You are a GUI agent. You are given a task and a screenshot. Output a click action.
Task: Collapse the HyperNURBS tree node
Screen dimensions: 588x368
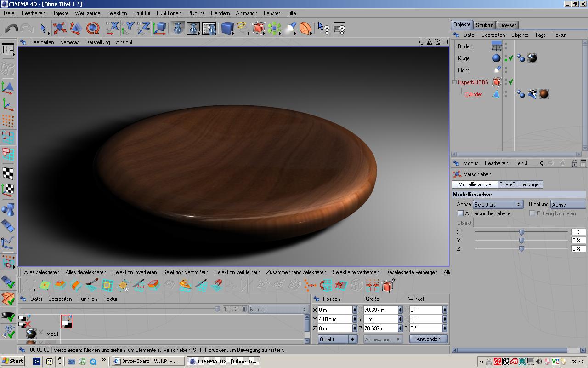455,82
